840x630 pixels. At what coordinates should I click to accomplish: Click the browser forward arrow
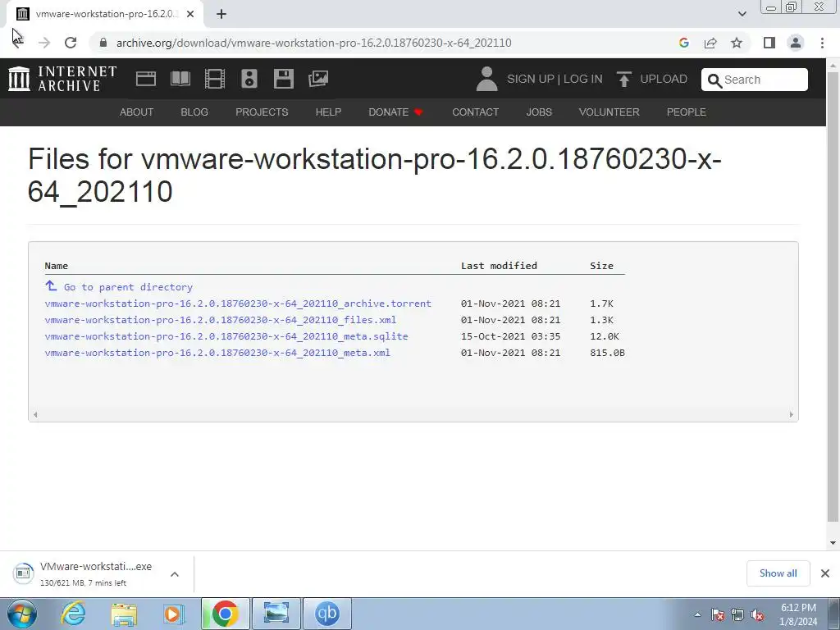(x=44, y=43)
